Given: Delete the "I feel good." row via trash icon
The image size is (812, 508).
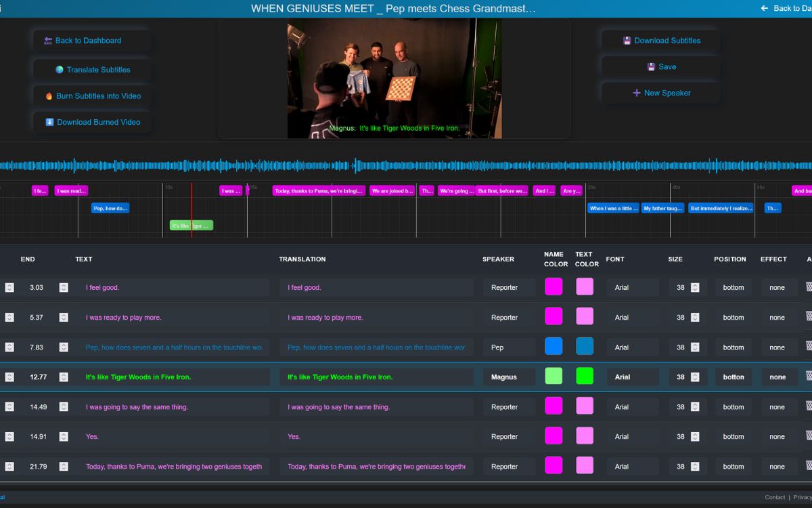Looking at the screenshot, I should pos(809,287).
